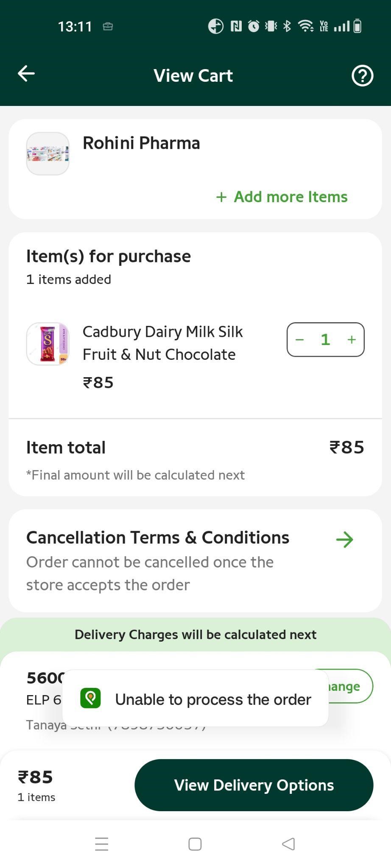Decrease chocolate quantity with minus button
391x868 pixels.
click(300, 339)
